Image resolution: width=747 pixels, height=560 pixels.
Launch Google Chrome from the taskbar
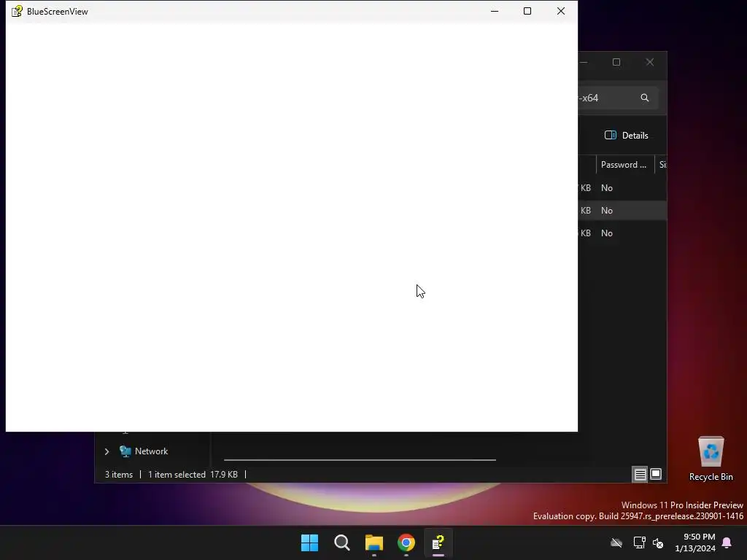click(x=406, y=542)
